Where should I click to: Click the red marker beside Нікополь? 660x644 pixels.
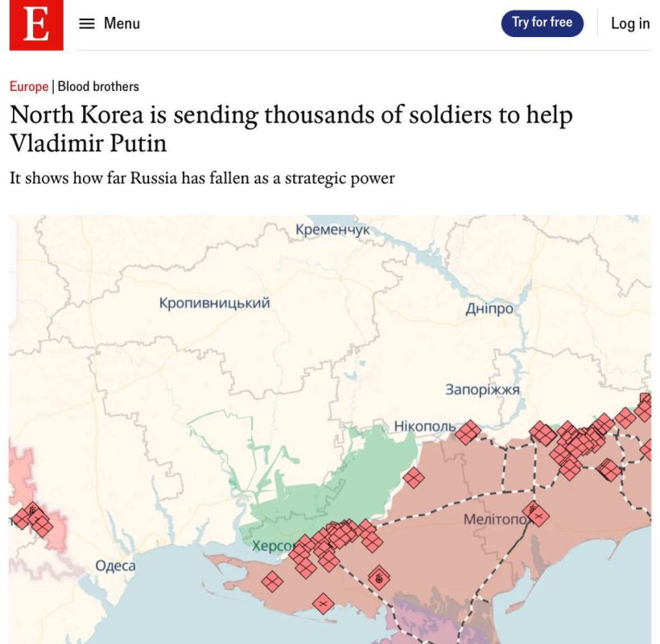coord(468,432)
